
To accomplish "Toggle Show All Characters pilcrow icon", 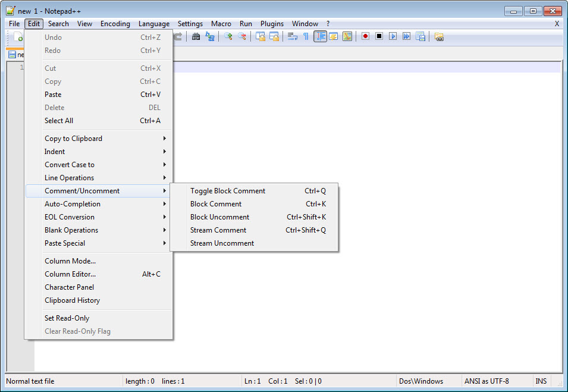I will point(306,37).
